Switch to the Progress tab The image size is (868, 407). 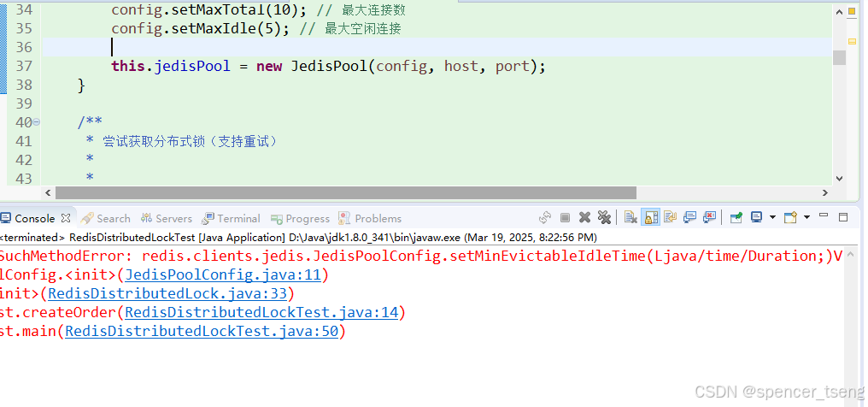click(x=300, y=218)
